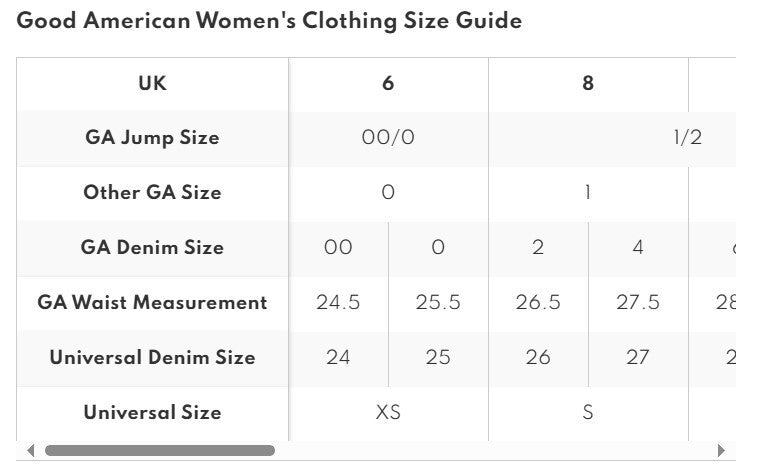
Task: Click the GA Denim Size 00 cell
Action: [338, 248]
